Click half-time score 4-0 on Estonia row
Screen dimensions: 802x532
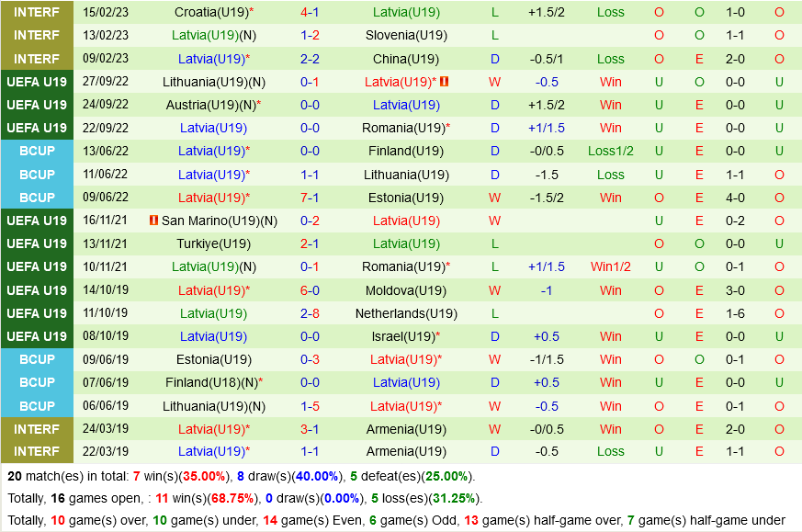coord(735,198)
